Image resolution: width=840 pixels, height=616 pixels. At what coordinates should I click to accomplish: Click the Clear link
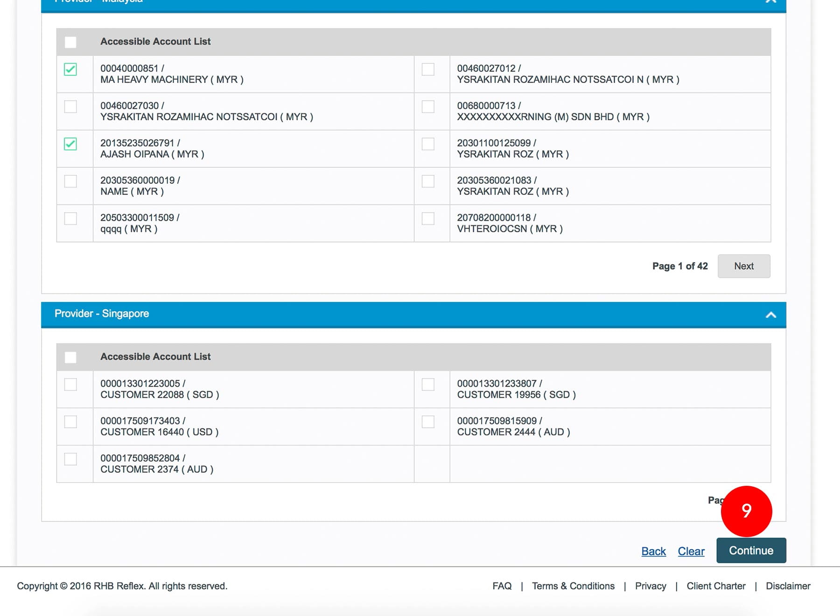(691, 551)
